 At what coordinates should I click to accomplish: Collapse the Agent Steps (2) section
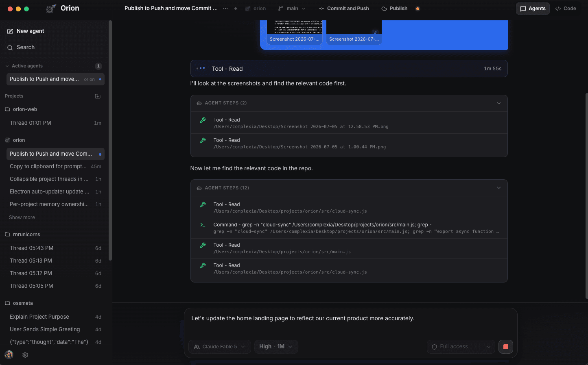coord(499,103)
